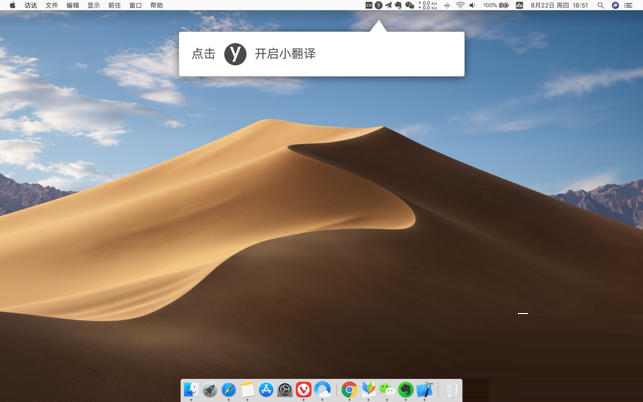Open the Trash in the Dock
643x402 pixels.
click(452, 390)
